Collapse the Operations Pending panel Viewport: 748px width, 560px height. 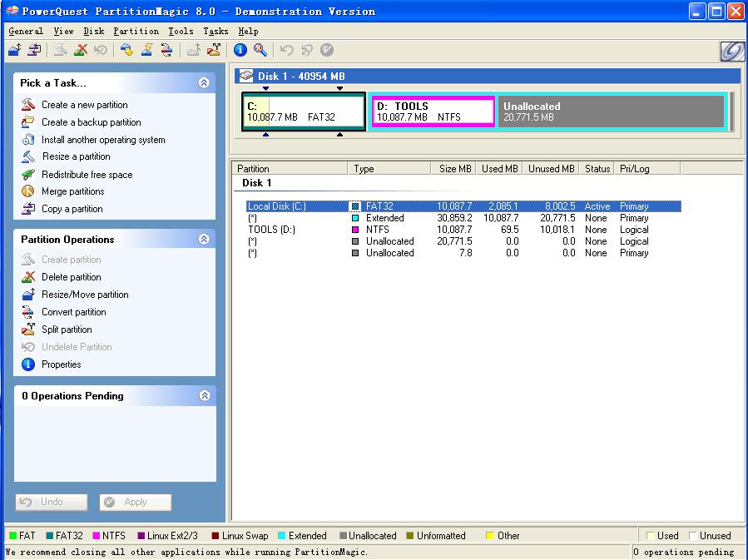tap(205, 395)
